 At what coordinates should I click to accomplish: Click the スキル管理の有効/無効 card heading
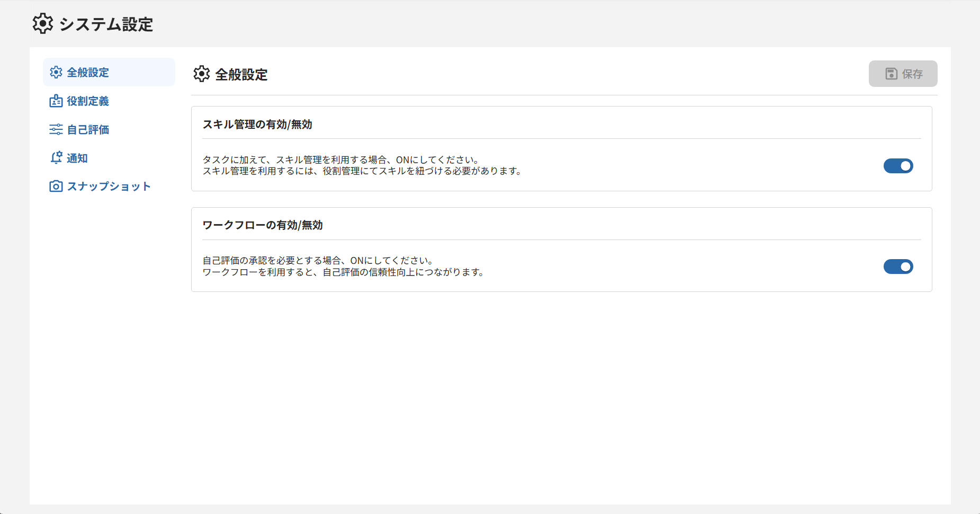click(x=258, y=125)
